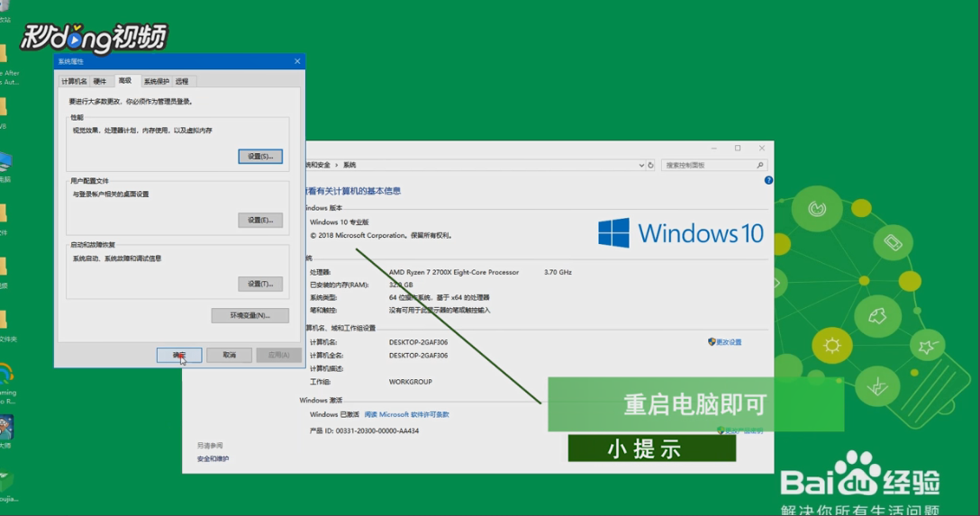Select the Windows 10 专业版 edition text
980x516 pixels.
click(x=340, y=222)
